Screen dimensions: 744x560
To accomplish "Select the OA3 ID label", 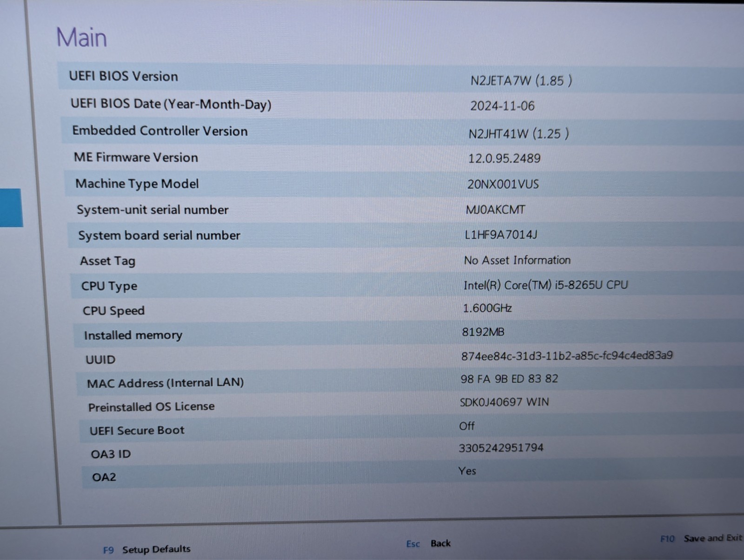I will [111, 454].
